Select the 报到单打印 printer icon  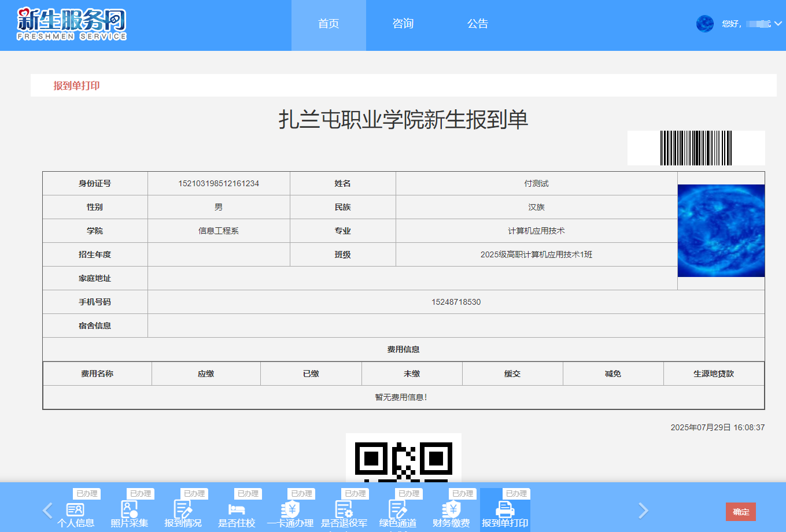coord(505,509)
